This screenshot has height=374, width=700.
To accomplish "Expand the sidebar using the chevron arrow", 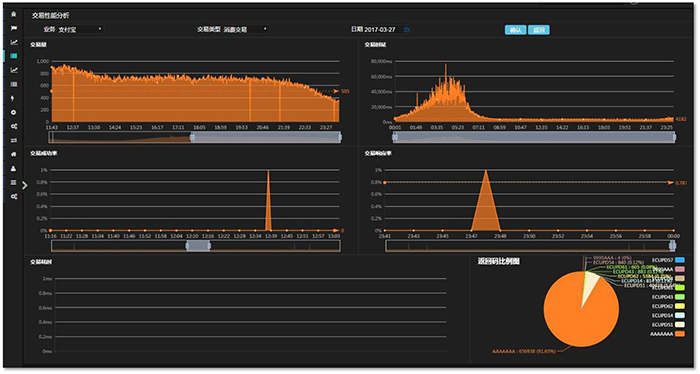I will 25,185.
